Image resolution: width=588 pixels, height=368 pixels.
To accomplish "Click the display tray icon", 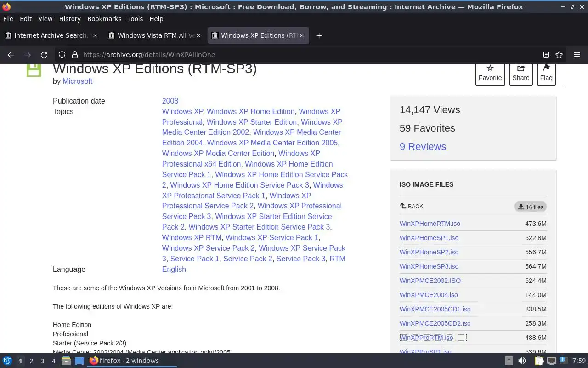I will (x=552, y=361).
